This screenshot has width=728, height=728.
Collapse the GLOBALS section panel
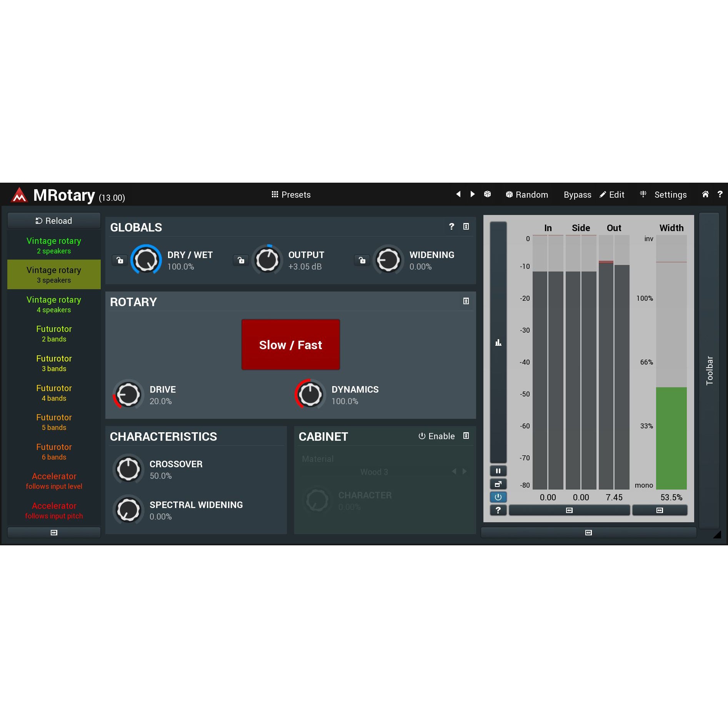(466, 227)
